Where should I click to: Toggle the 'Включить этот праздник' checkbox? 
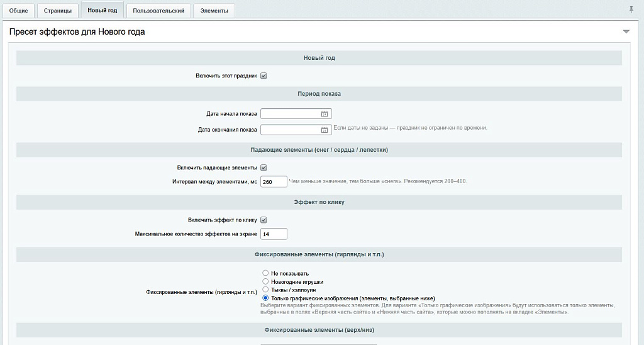pos(264,76)
